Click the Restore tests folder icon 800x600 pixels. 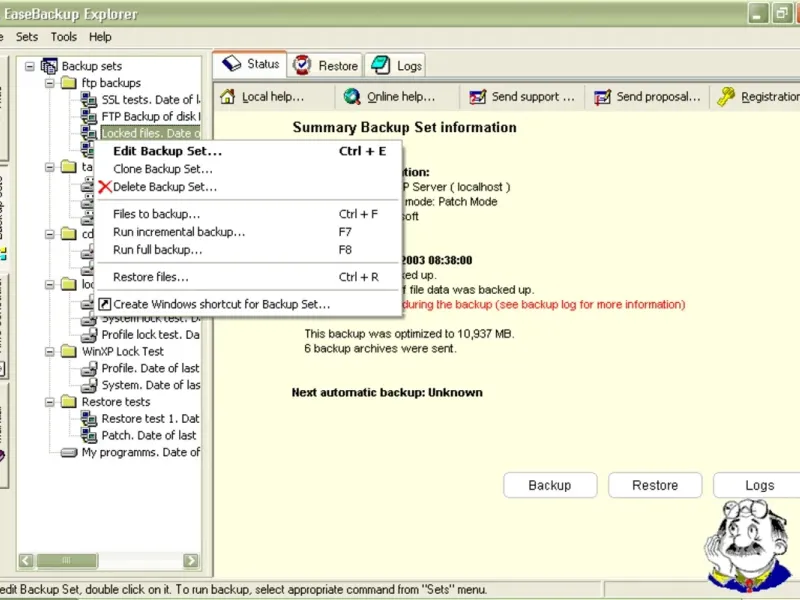[68, 401]
